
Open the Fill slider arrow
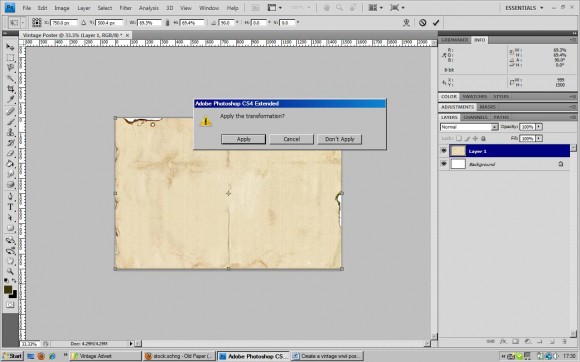point(539,138)
